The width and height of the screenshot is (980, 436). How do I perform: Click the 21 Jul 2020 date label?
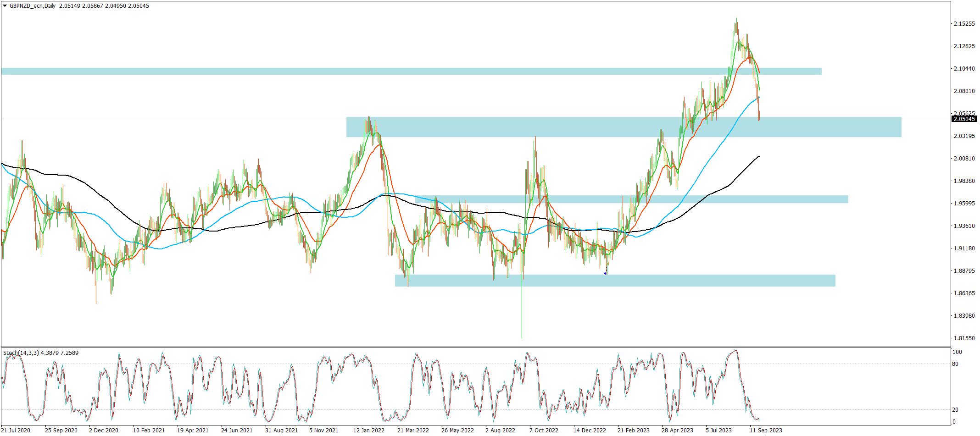click(x=16, y=430)
